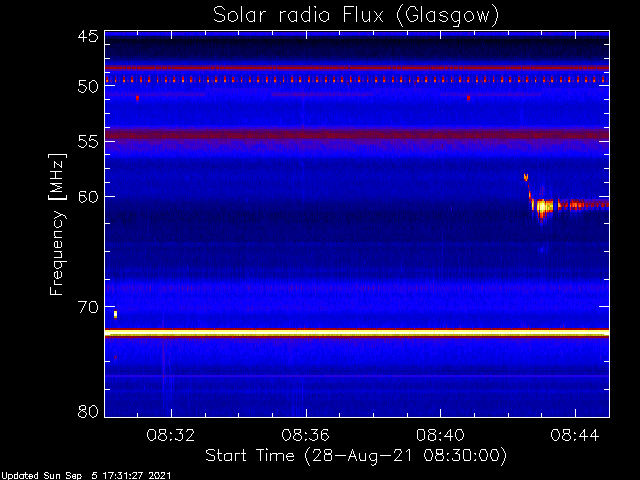Click the 45 frequency axis label
Image resolution: width=640 pixels, height=480 pixels.
point(88,37)
